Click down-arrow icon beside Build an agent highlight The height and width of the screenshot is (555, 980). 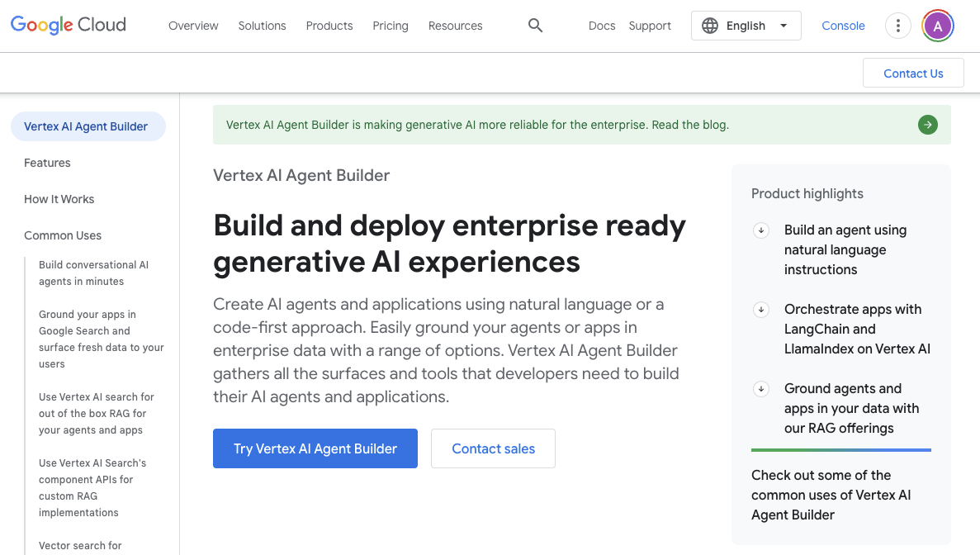[x=761, y=230]
